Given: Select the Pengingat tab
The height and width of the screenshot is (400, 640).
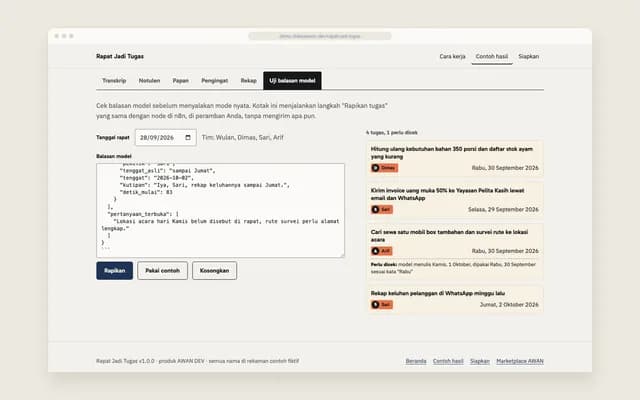Looking at the screenshot, I should click(215, 81).
